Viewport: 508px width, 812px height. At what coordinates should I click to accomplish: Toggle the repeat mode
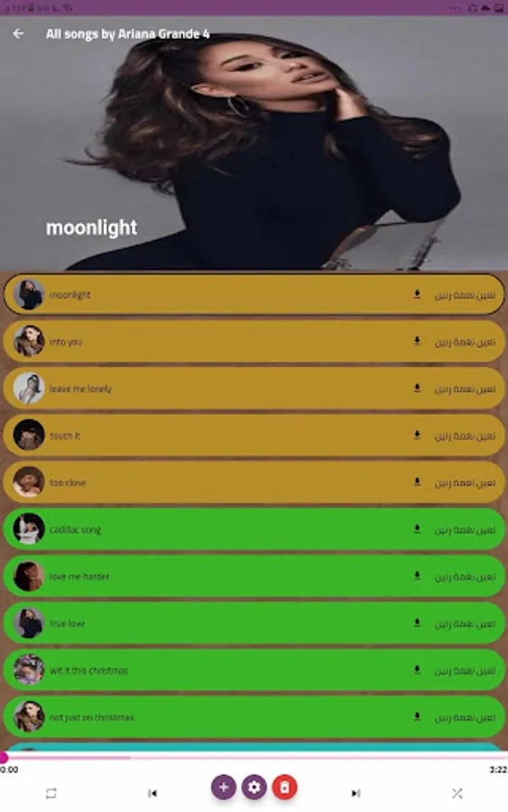coord(51,793)
